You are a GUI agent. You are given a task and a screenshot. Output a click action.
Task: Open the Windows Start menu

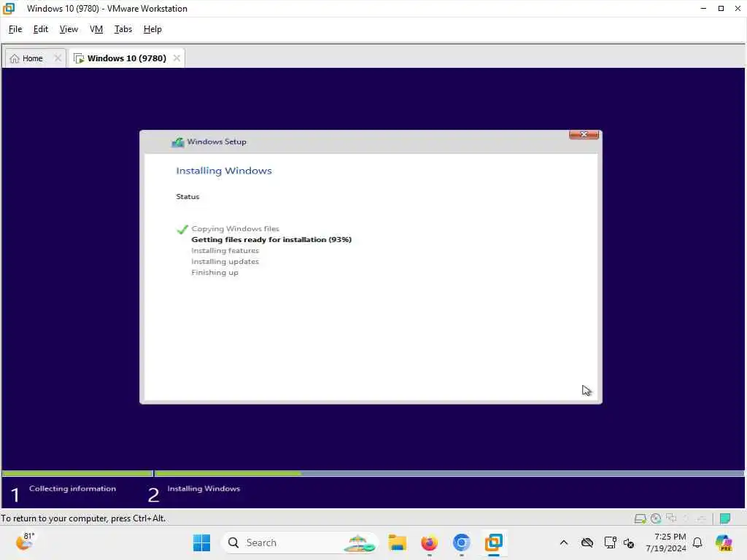pos(201,542)
